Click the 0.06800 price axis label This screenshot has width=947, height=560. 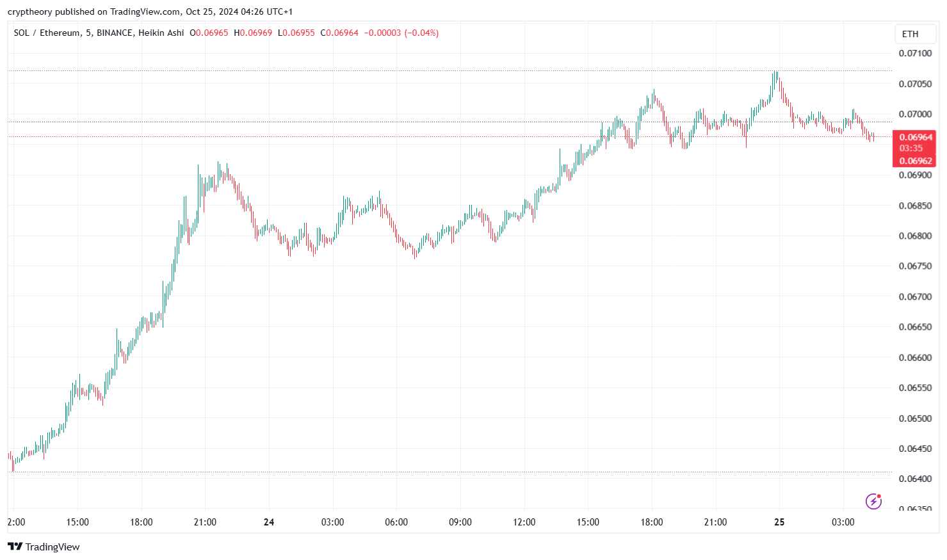tap(915, 236)
